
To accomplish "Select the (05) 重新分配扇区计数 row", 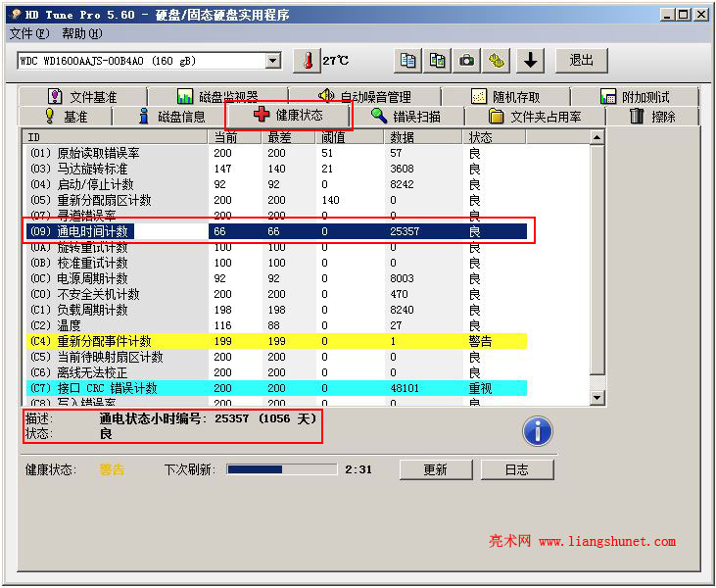I will pos(276,200).
